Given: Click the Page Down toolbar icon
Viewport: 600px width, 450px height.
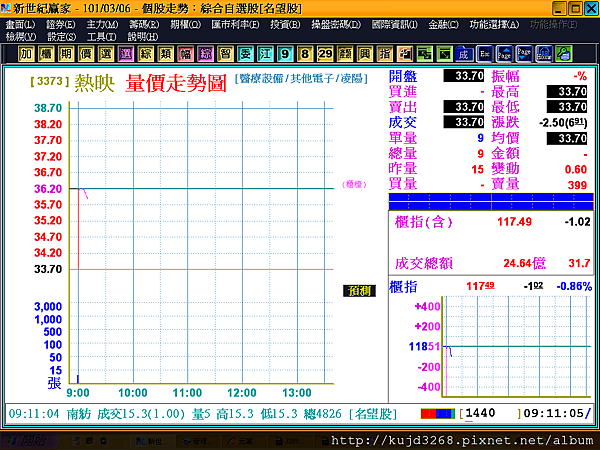Looking at the screenshot, I should point(524,54).
